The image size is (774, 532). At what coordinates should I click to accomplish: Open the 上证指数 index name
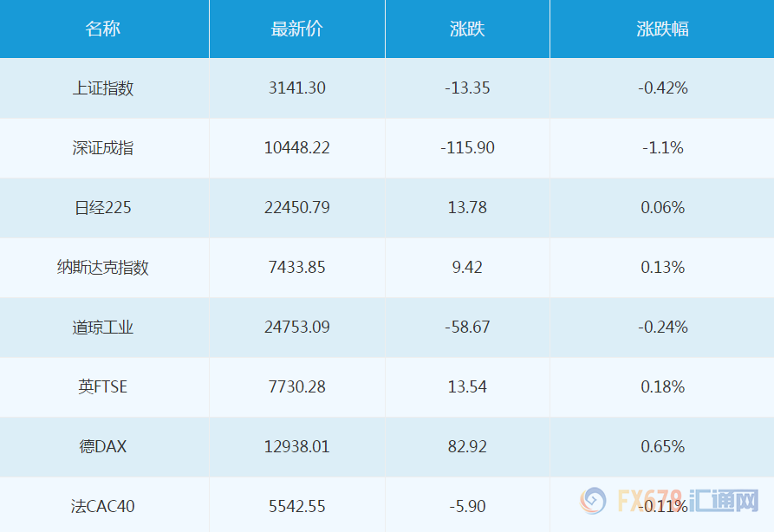103,88
